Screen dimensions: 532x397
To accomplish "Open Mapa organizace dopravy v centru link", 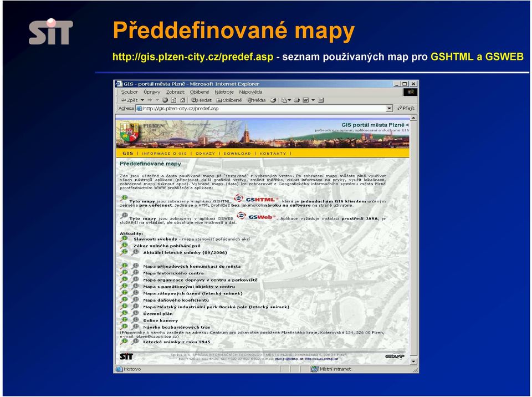I will [x=200, y=280].
